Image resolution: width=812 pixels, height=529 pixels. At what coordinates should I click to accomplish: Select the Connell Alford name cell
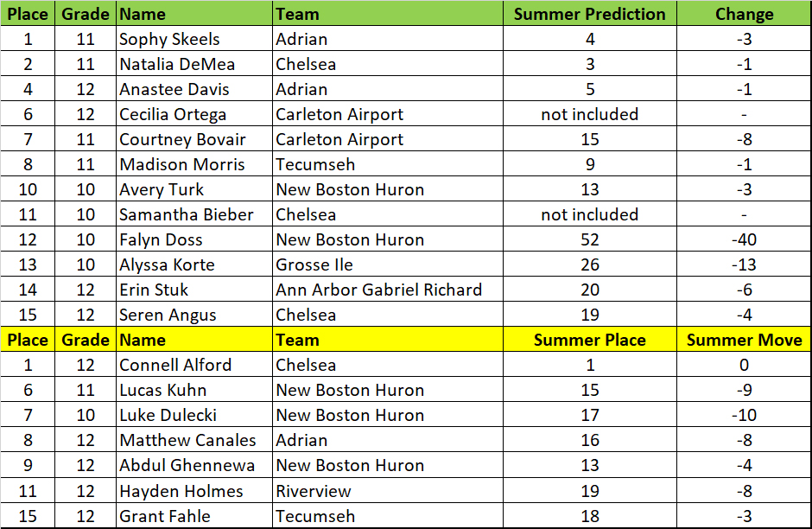click(x=175, y=365)
